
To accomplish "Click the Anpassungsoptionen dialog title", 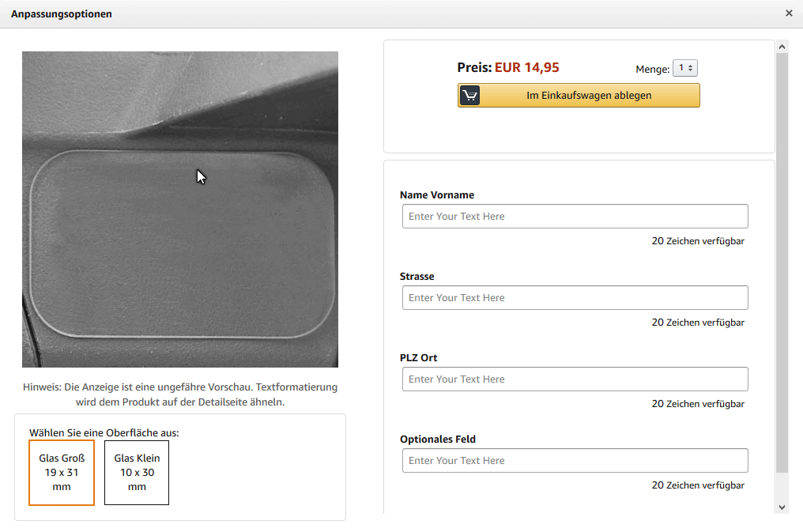I will click(62, 14).
